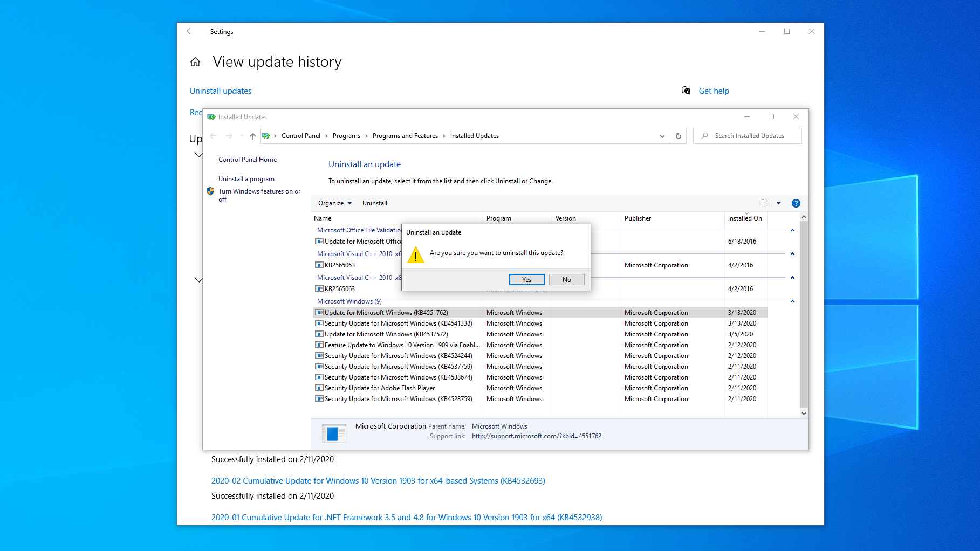Go back with Settings back arrow
This screenshot has width=980, height=551.
[190, 31]
